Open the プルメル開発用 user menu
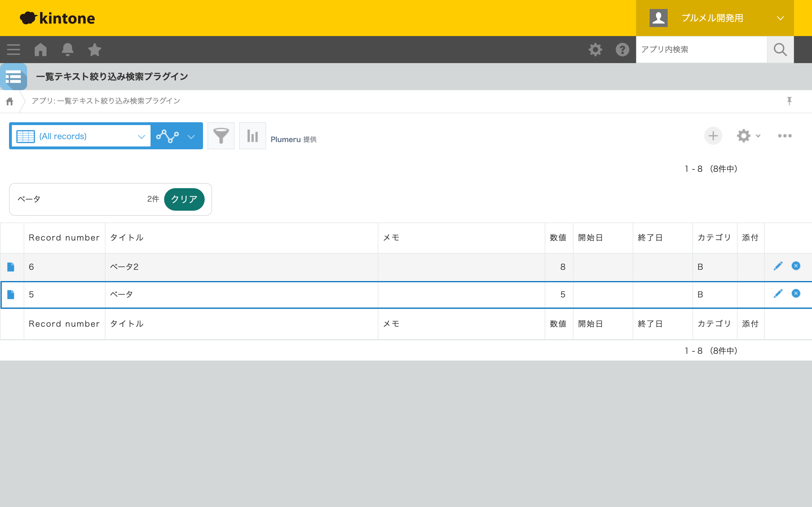This screenshot has height=507, width=812. pyautogui.click(x=715, y=18)
